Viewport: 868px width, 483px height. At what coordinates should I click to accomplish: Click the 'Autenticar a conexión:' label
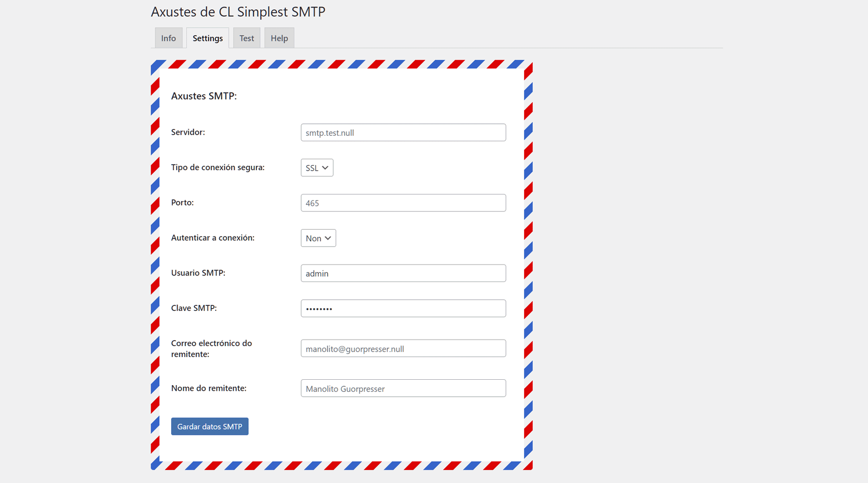click(x=212, y=238)
